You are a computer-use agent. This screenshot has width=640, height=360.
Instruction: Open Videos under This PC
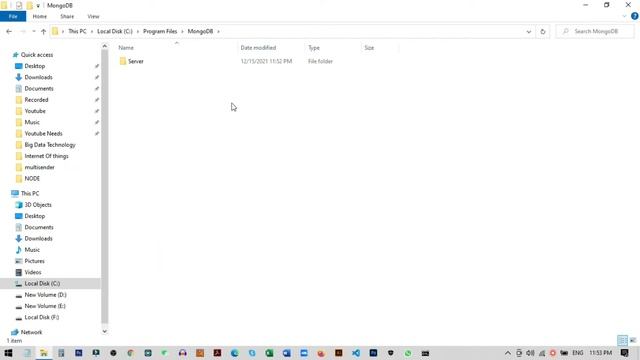coord(33,272)
